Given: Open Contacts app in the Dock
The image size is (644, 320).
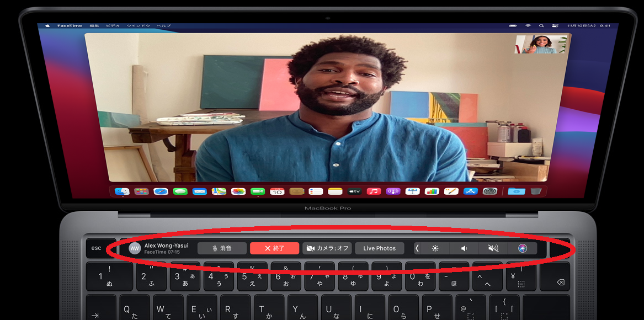Looking at the screenshot, I should (x=296, y=191).
